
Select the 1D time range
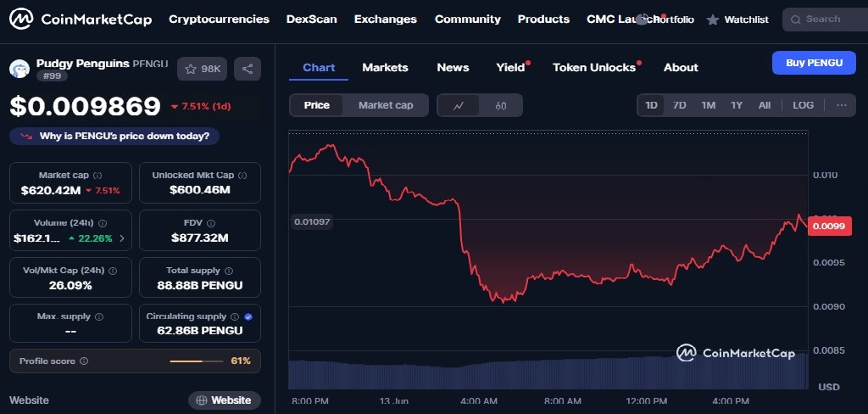coord(652,105)
